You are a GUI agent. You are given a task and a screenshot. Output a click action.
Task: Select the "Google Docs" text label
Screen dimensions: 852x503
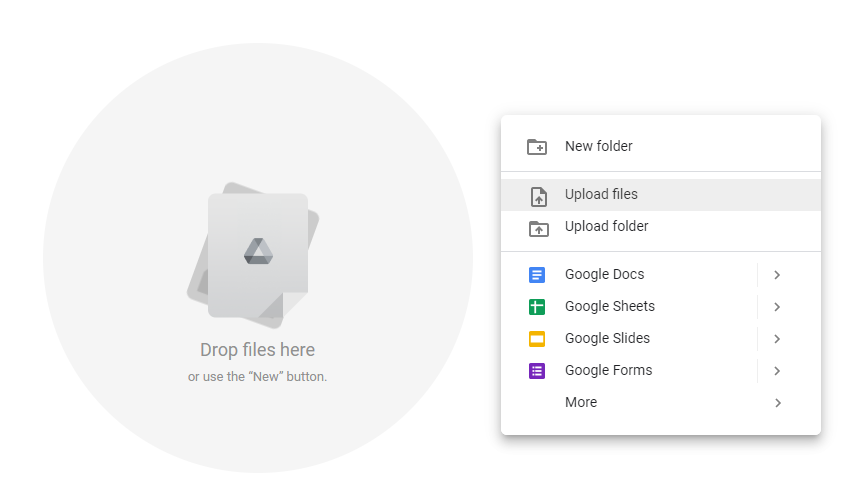(x=604, y=274)
